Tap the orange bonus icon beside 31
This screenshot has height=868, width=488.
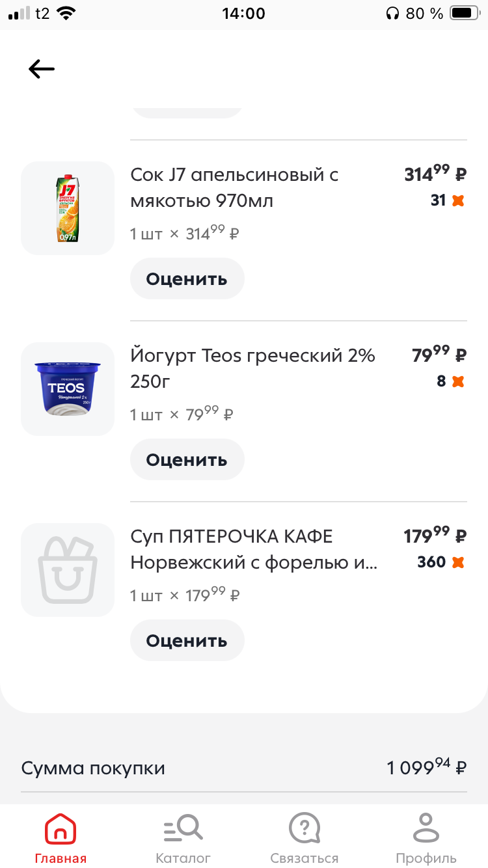458,200
